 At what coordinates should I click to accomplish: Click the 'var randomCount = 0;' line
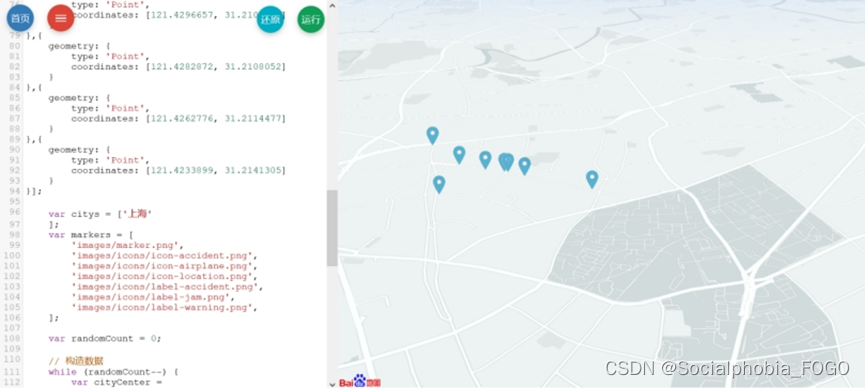105,338
